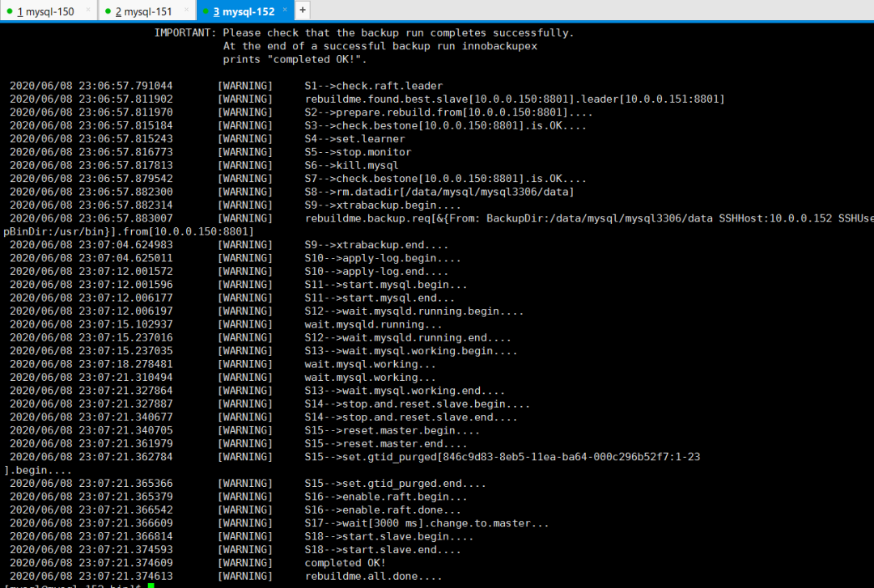Click the 'rebuildme.backup.req' log message
Image resolution: width=874 pixels, height=588 pixels.
point(589,218)
